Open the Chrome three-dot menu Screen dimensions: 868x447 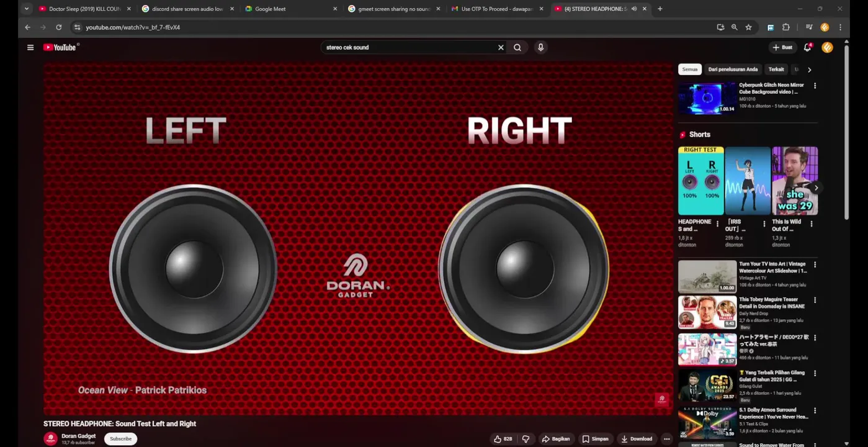click(840, 27)
